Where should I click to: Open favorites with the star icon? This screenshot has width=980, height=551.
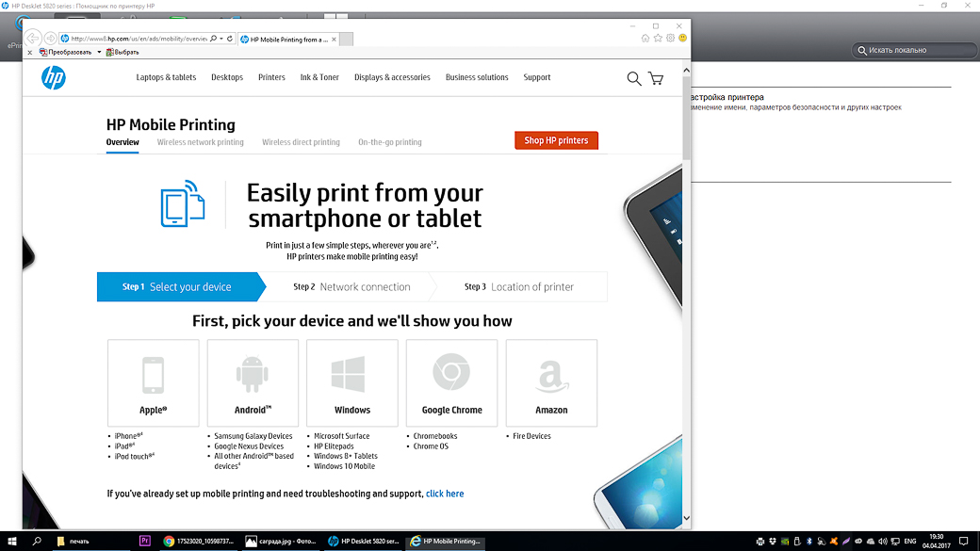tap(658, 38)
